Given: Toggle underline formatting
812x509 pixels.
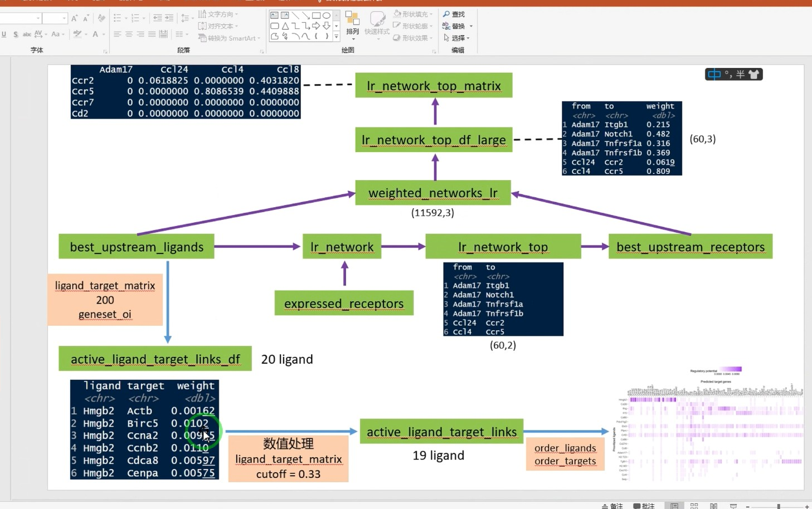Looking at the screenshot, I should pos(4,34).
